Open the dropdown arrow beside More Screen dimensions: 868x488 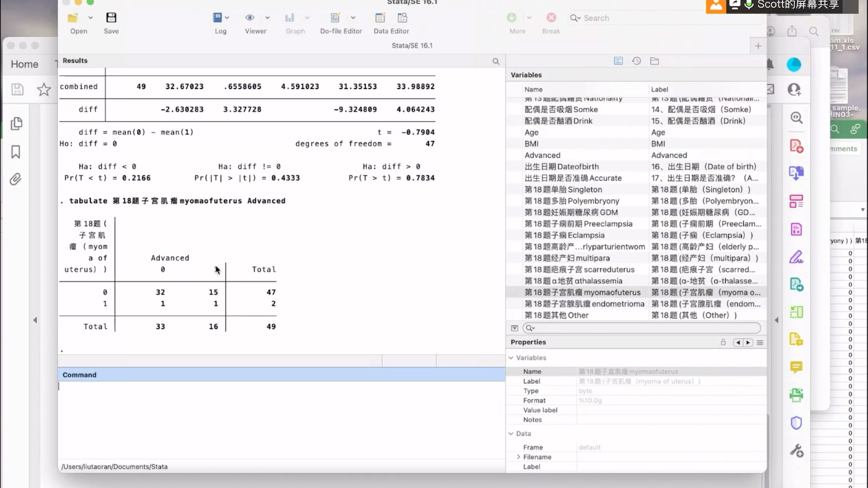point(529,18)
